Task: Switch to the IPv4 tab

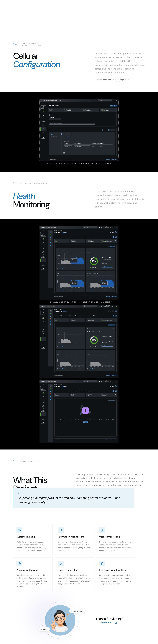Action: (50, 130)
